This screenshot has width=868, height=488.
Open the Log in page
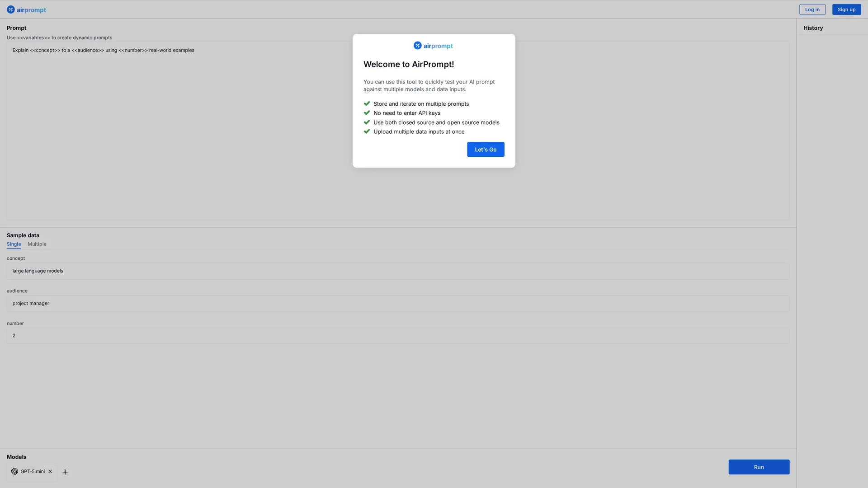click(x=812, y=9)
